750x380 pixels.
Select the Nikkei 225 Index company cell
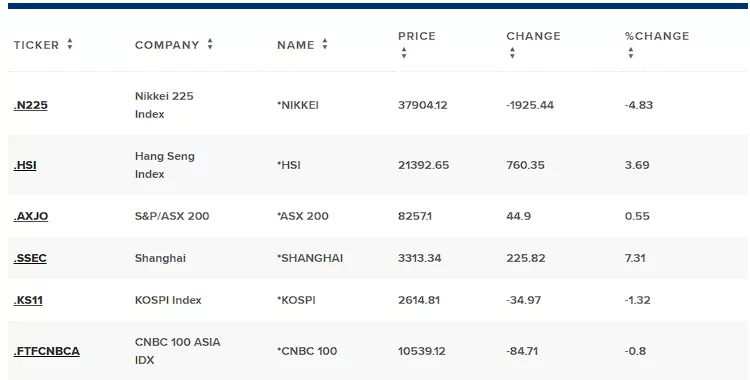point(164,105)
